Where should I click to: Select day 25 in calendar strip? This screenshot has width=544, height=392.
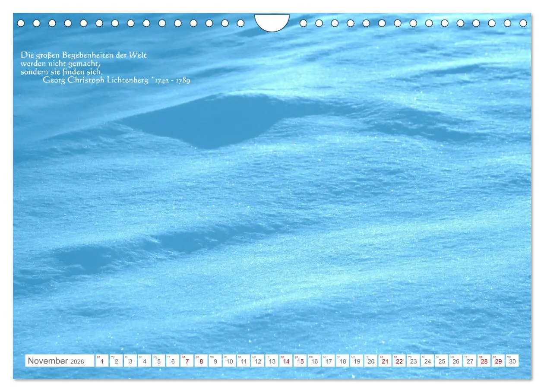click(x=441, y=361)
